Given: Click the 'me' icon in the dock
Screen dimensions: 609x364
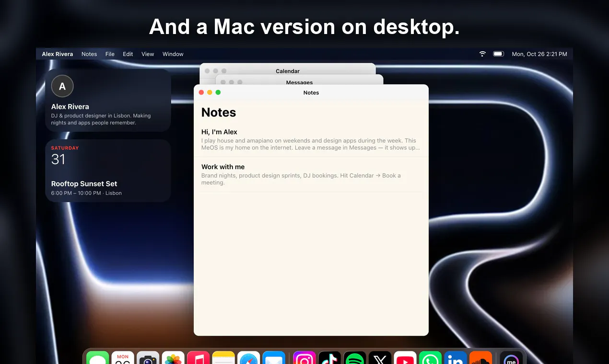Looking at the screenshot, I should click(x=511, y=358).
